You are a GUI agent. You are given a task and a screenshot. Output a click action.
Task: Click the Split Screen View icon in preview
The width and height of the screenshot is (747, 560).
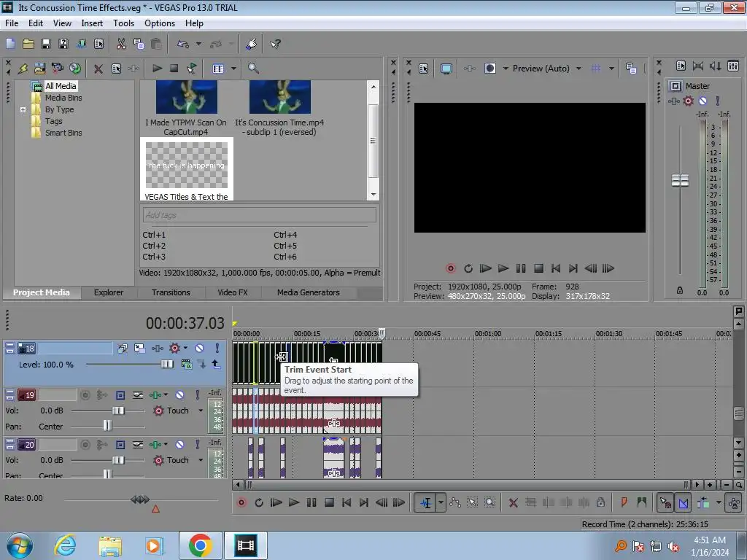(x=489, y=69)
